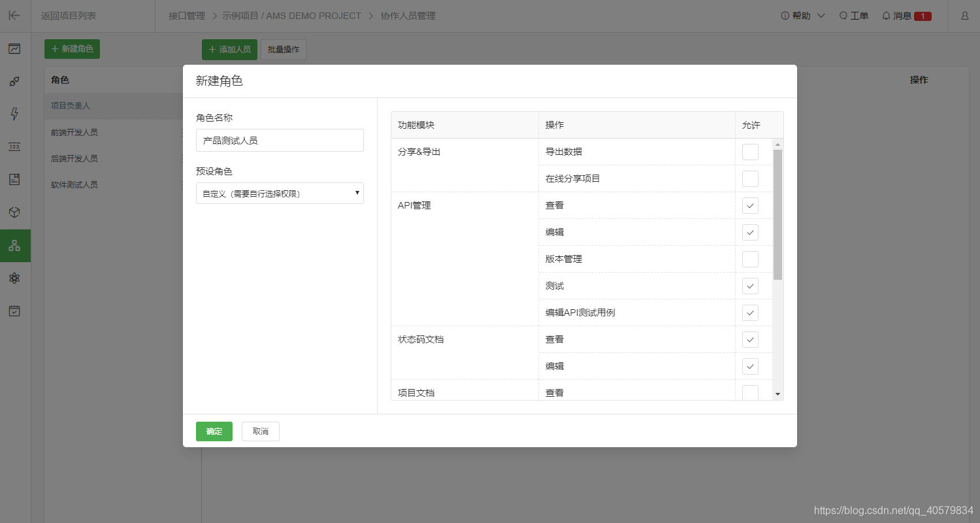Click the 项目文档 module cell
The height and width of the screenshot is (523, 980).
click(465, 390)
